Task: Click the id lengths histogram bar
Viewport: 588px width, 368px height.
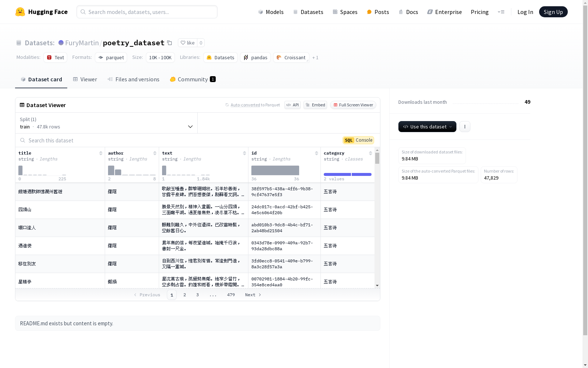Action: [275, 170]
